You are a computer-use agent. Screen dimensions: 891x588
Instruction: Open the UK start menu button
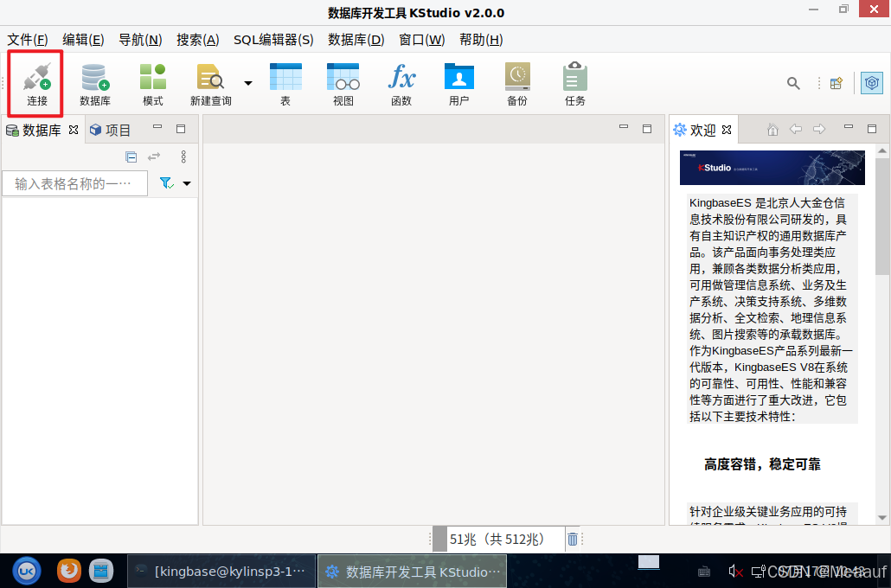coord(27,571)
